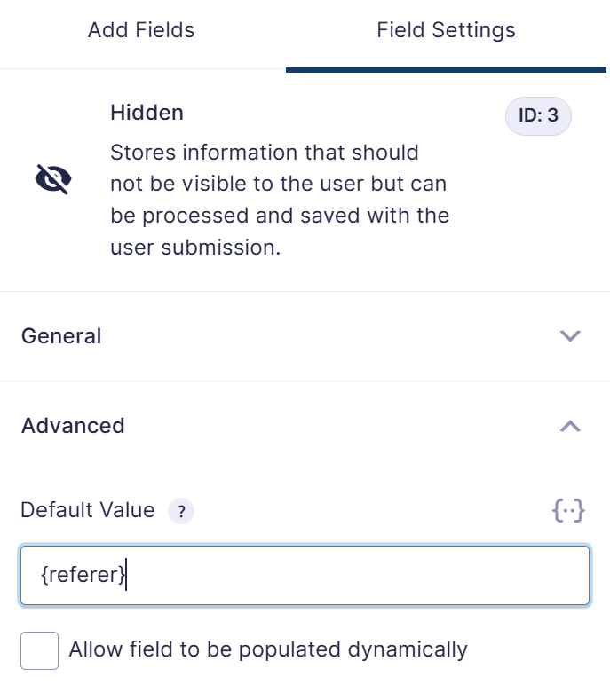Screen dimensions: 610x700
Task: Switch to the Add Fields tab
Action: click(141, 30)
